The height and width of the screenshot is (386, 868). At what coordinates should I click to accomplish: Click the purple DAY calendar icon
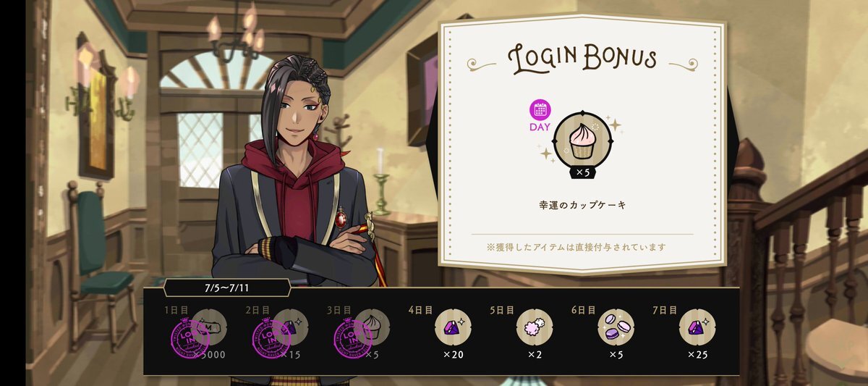pyautogui.click(x=541, y=109)
